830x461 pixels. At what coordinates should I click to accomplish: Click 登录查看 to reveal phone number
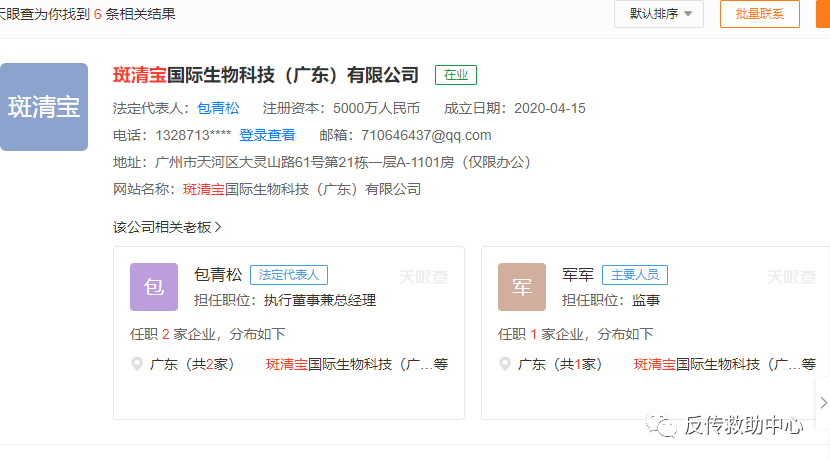[267, 135]
